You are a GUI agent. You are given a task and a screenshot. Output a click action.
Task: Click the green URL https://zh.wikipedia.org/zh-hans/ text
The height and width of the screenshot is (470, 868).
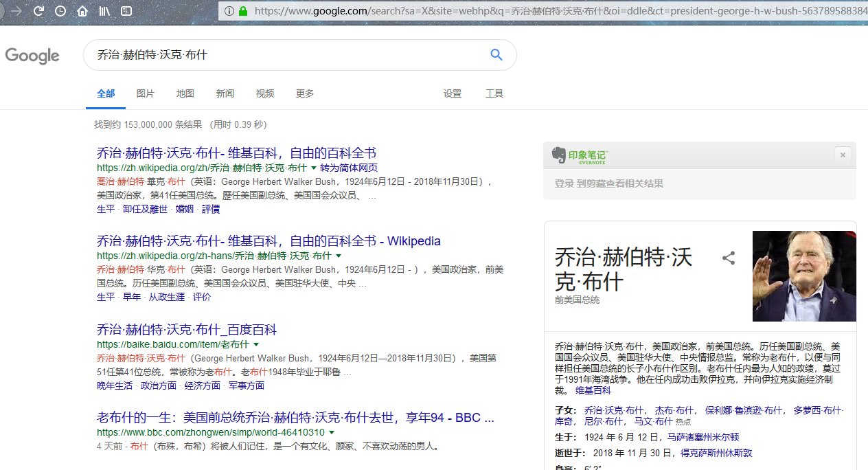[215, 256]
